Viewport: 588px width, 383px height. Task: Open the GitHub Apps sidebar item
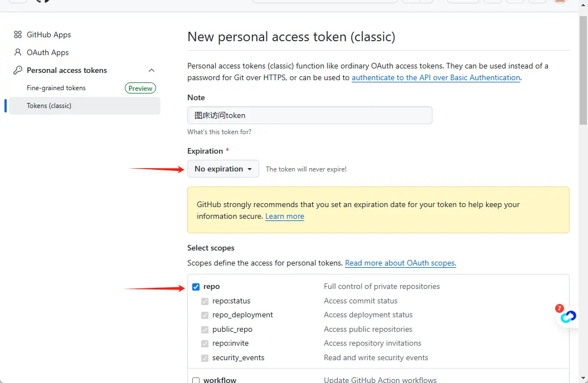tap(48, 35)
